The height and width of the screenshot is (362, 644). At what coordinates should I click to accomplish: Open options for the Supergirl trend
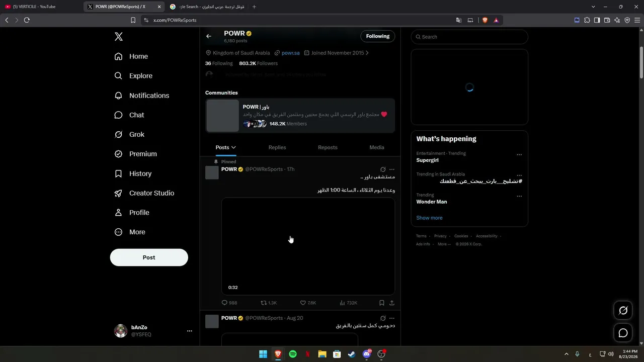pos(519,154)
